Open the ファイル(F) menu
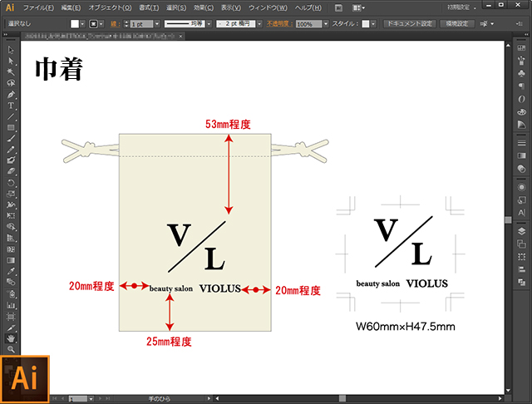The height and width of the screenshot is (404, 532). (38, 7)
